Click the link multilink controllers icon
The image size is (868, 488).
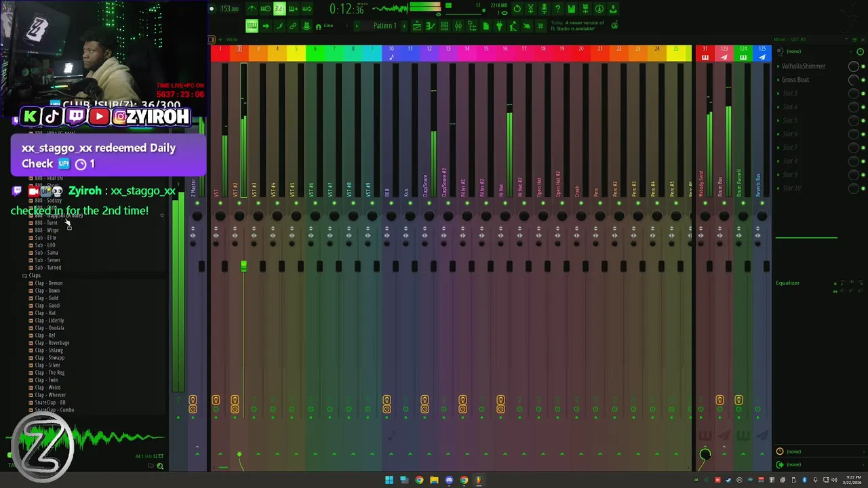pyautogui.click(x=293, y=26)
